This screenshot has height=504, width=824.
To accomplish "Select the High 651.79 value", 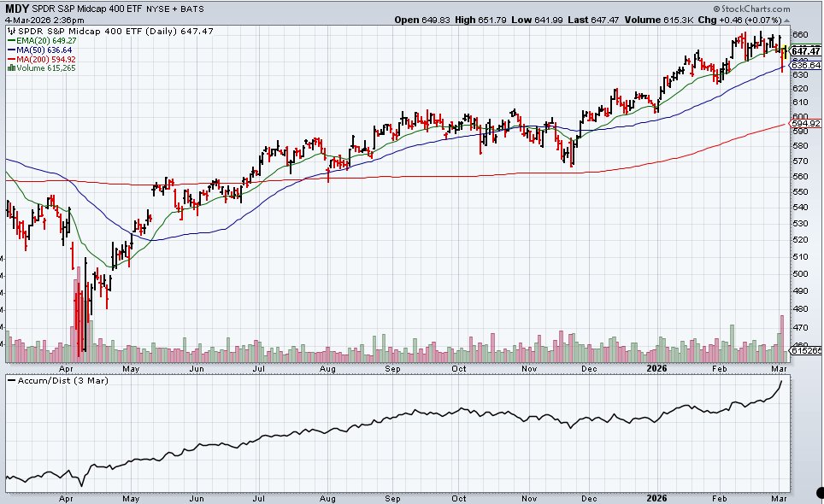I will point(481,20).
